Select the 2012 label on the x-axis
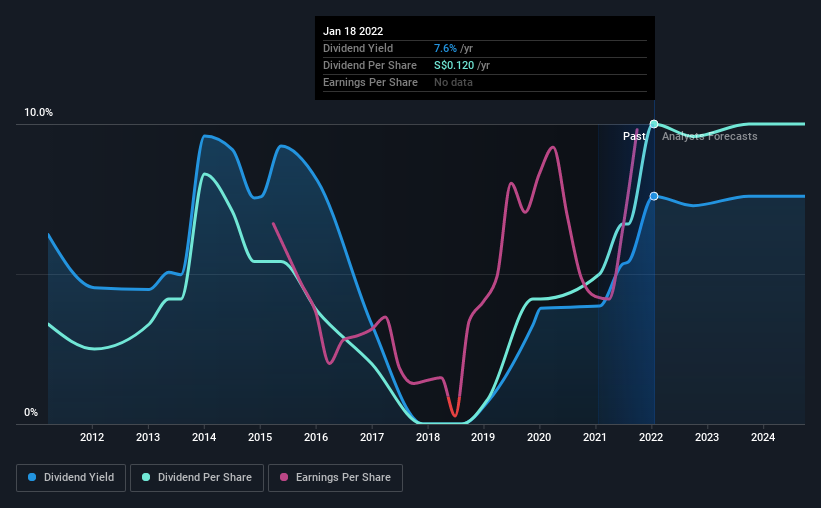 (x=92, y=437)
